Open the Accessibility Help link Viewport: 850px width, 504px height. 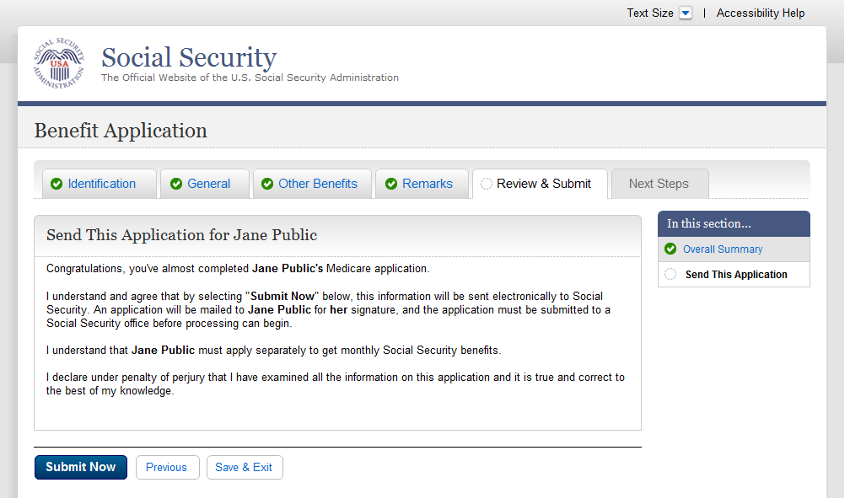760,13
